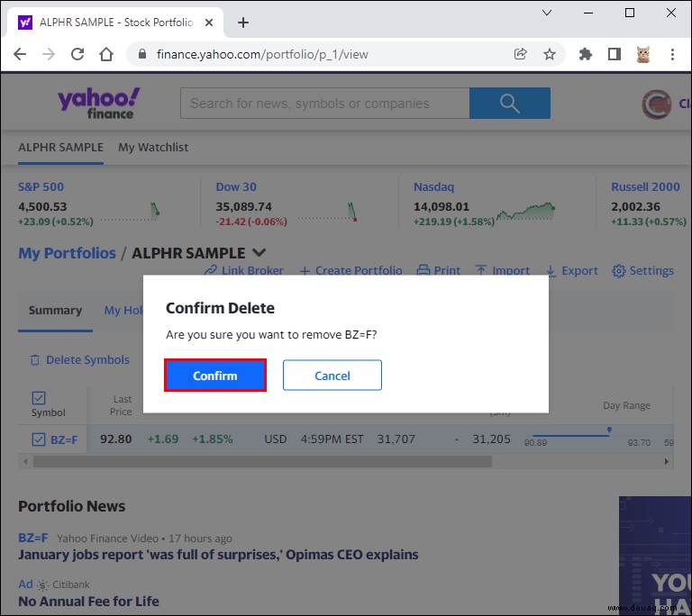Open the S&P 500 index link
The image size is (692, 616).
click(41, 187)
